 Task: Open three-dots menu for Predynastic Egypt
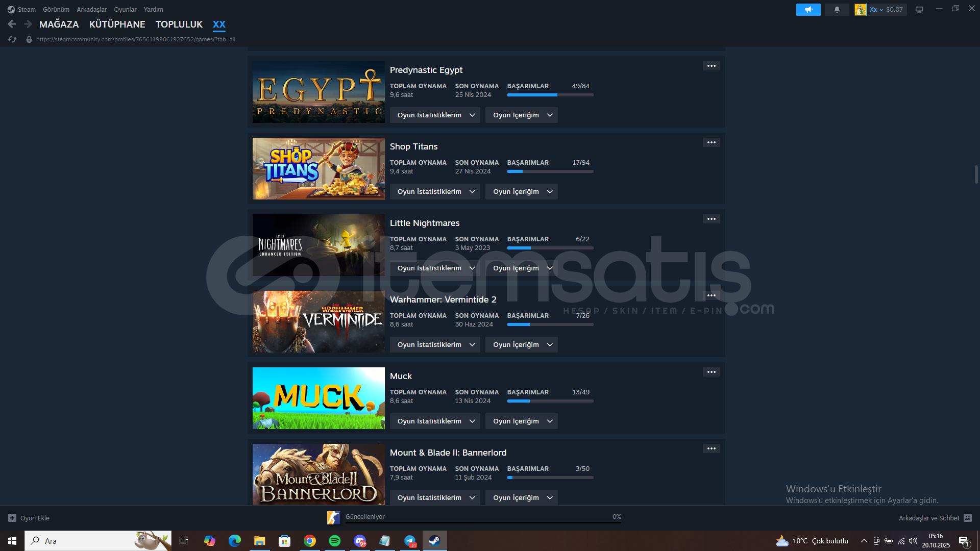[x=711, y=66]
